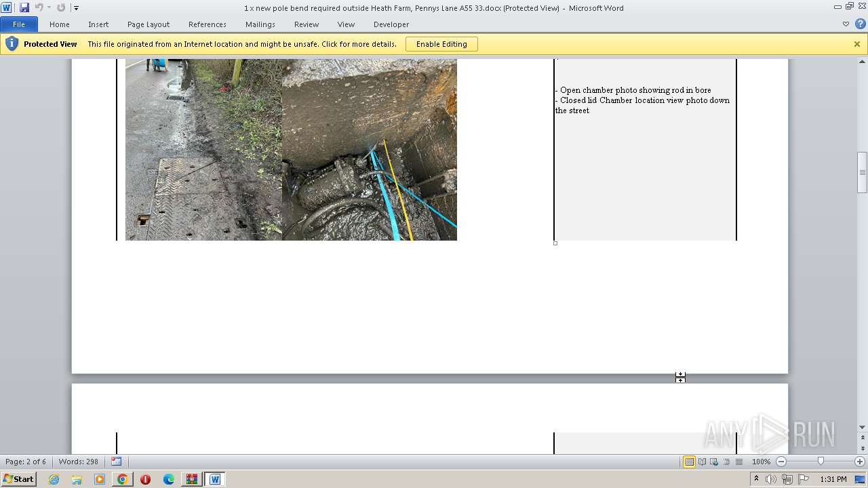Switch to Full Screen Reading view
Screen dimensions: 868x488
tap(702, 462)
